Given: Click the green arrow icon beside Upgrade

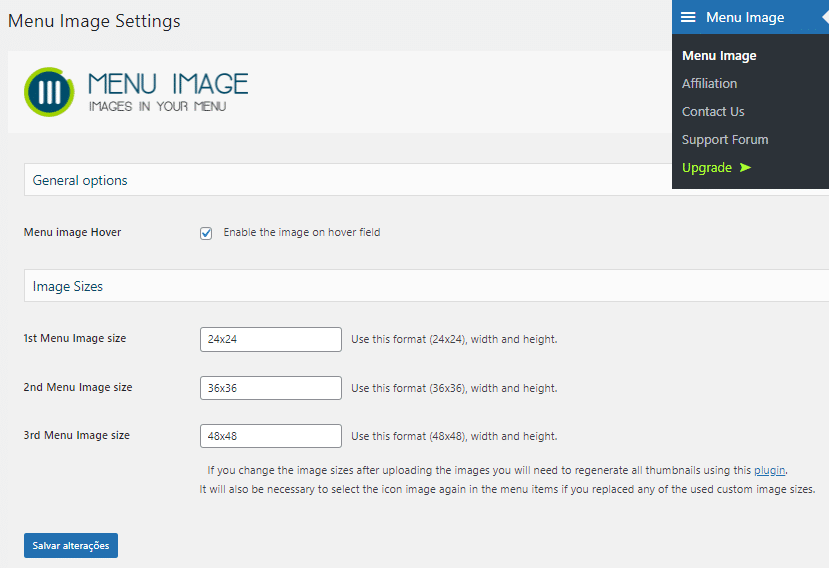Looking at the screenshot, I should tap(745, 168).
